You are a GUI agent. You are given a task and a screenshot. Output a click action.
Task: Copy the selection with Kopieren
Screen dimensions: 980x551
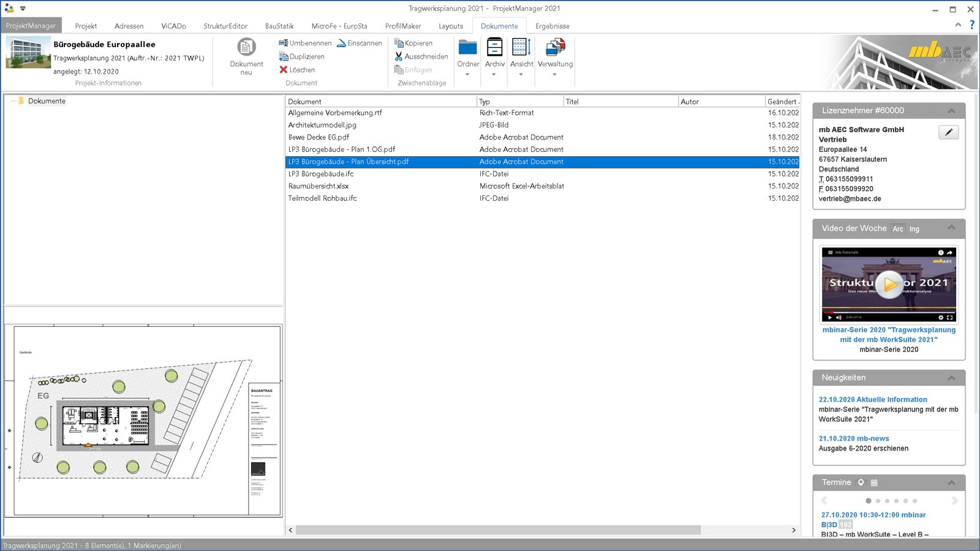(413, 43)
